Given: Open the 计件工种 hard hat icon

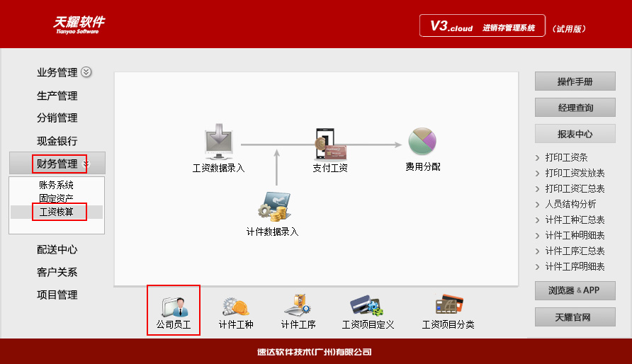Looking at the screenshot, I should coord(236,307).
